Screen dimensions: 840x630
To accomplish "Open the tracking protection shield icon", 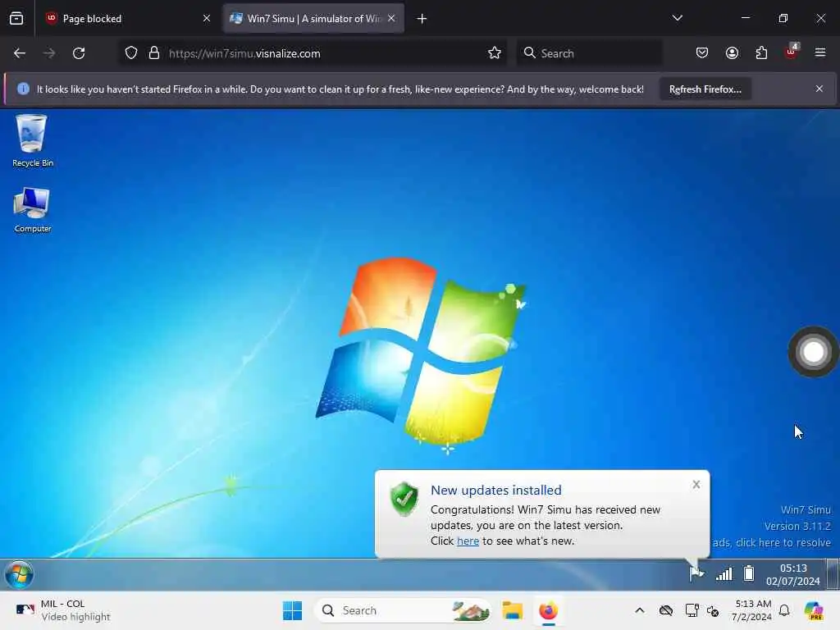I will (x=131, y=53).
